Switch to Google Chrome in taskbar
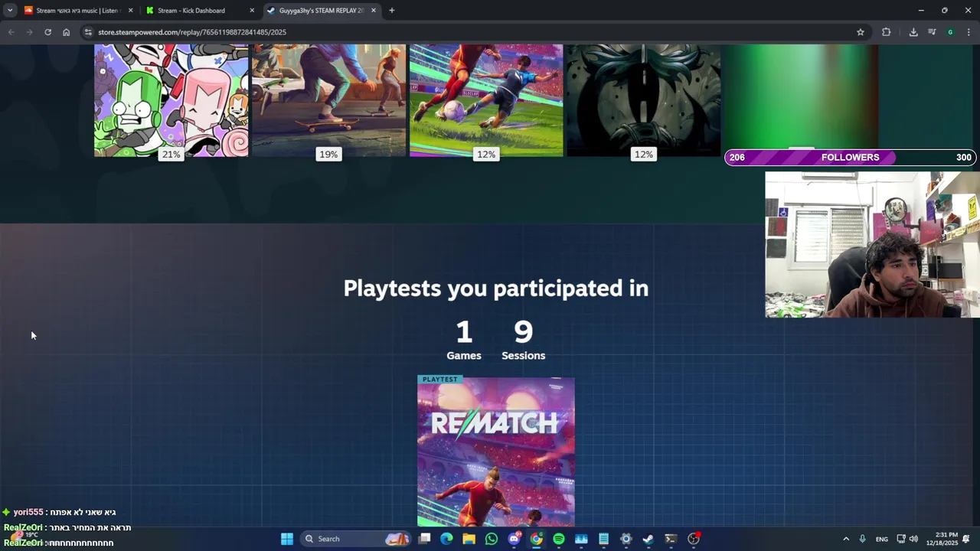 click(537, 539)
